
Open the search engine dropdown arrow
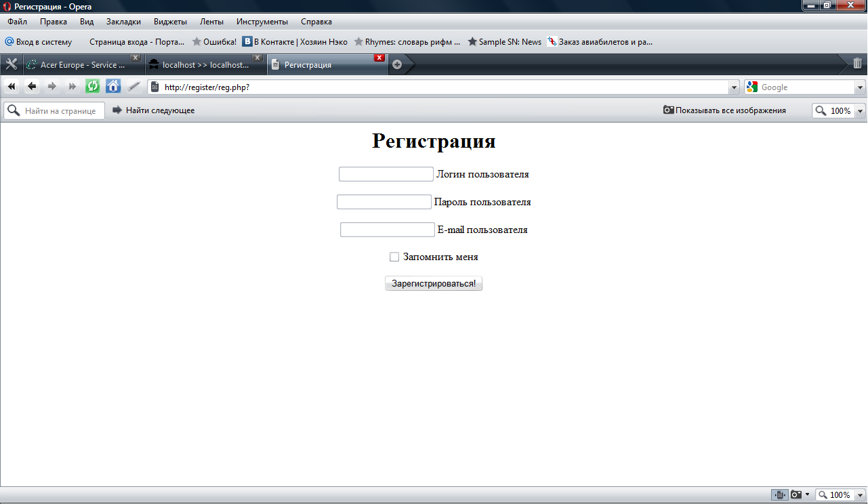pyautogui.click(x=861, y=87)
